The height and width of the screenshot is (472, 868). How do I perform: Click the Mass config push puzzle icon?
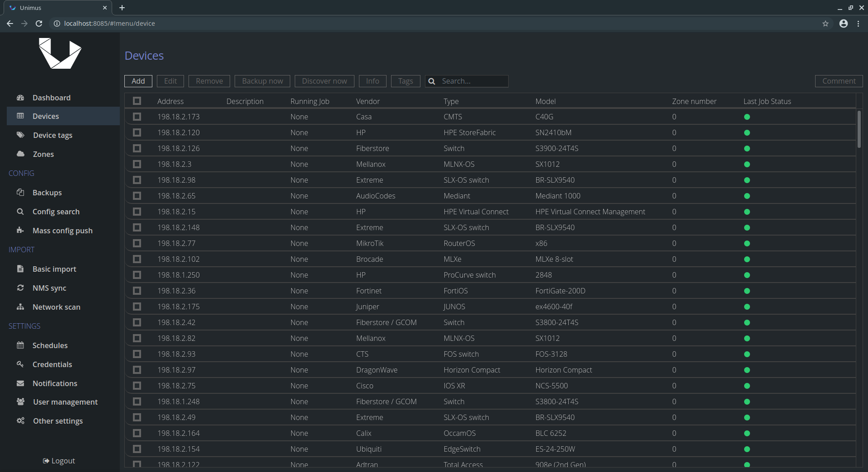tap(20, 230)
